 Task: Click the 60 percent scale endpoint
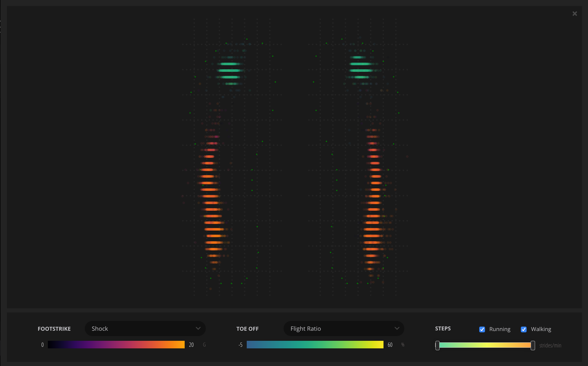[x=390, y=345]
